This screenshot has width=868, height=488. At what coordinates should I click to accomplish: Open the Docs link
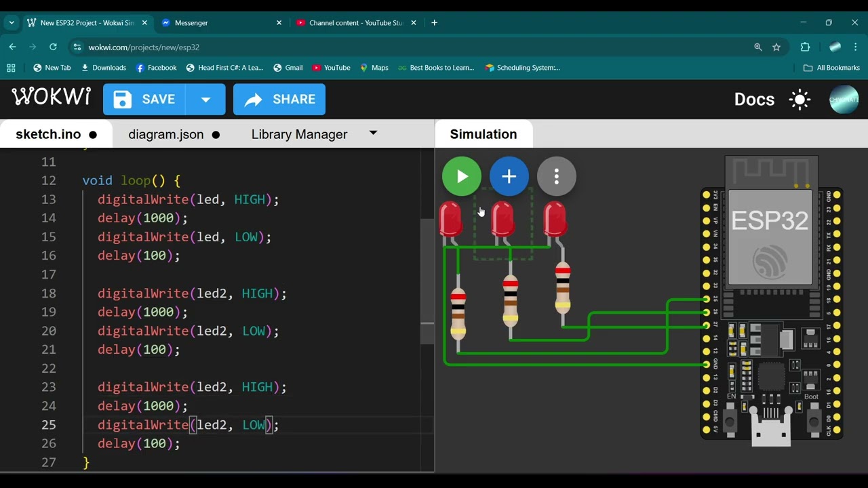tap(754, 100)
